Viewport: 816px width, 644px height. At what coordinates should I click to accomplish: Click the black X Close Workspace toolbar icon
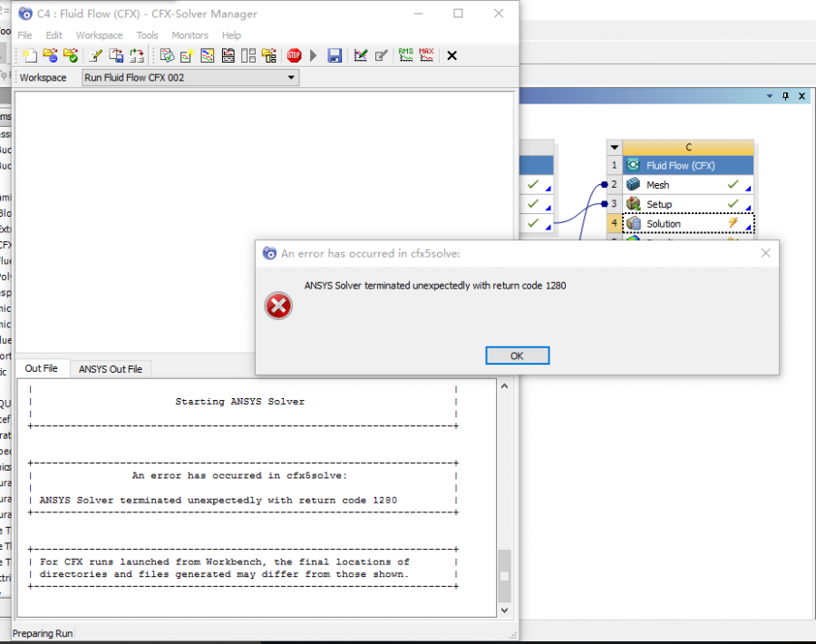click(452, 55)
